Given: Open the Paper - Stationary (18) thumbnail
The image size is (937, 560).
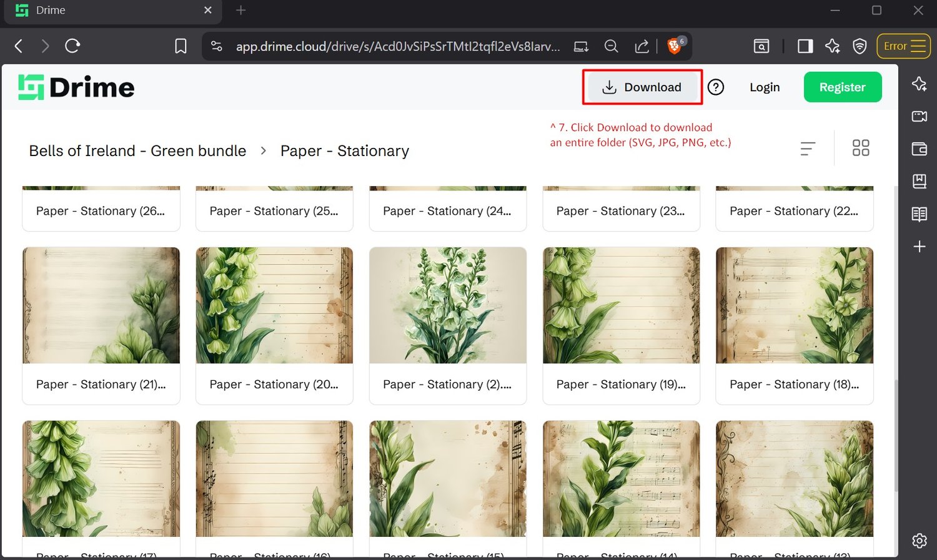Looking at the screenshot, I should 795,305.
